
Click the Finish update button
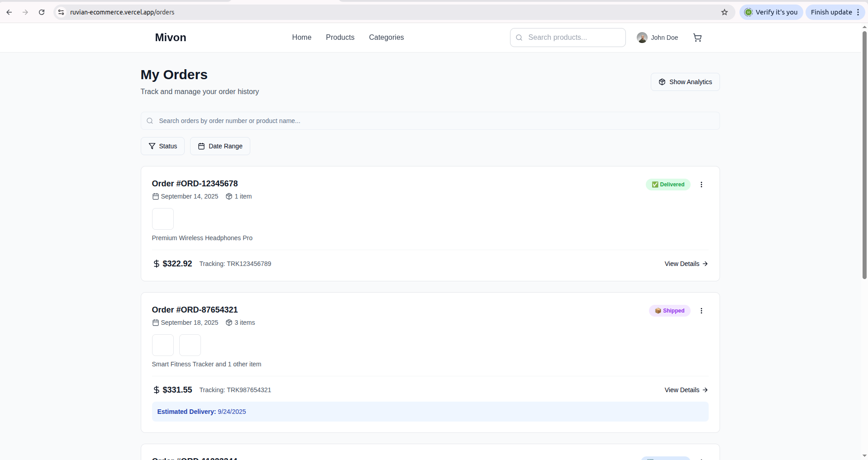pyautogui.click(x=835, y=12)
